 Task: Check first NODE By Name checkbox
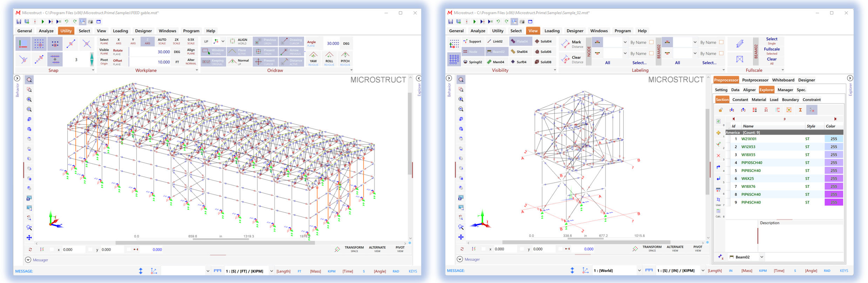tap(651, 42)
